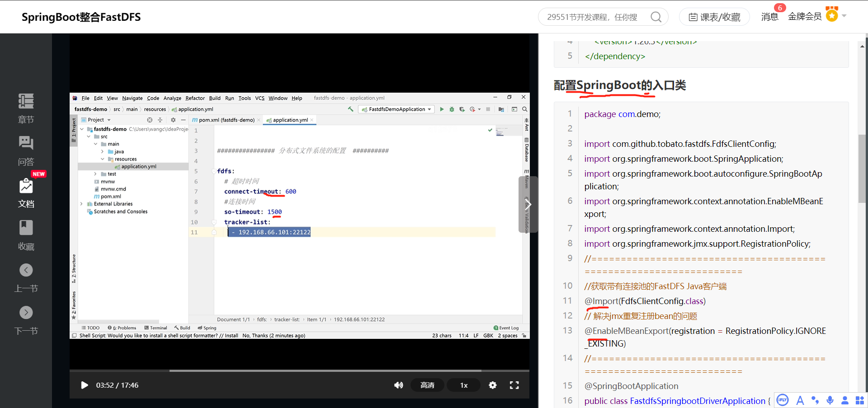This screenshot has height=408, width=868.
Task: Collapse the document panel with the side arrow
Action: (528, 204)
